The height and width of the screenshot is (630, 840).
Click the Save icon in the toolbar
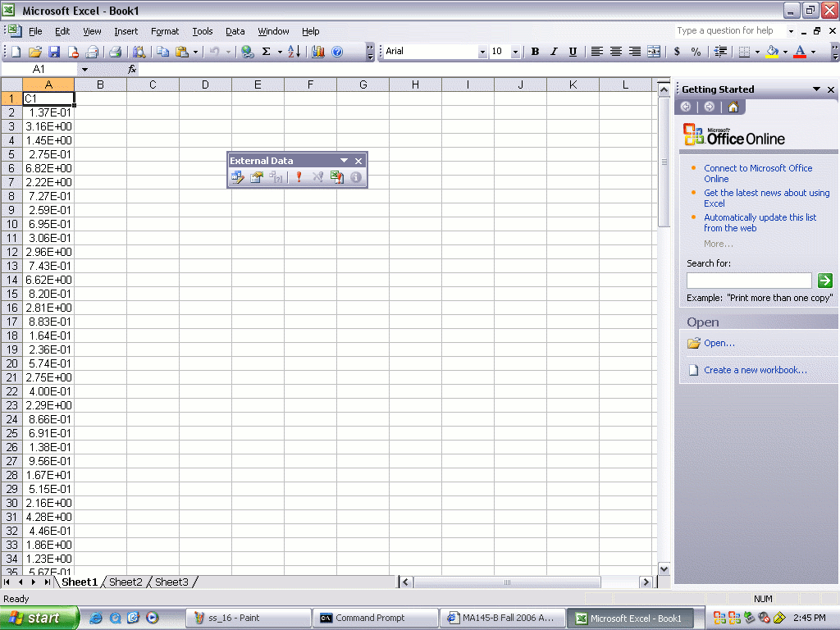click(54, 52)
